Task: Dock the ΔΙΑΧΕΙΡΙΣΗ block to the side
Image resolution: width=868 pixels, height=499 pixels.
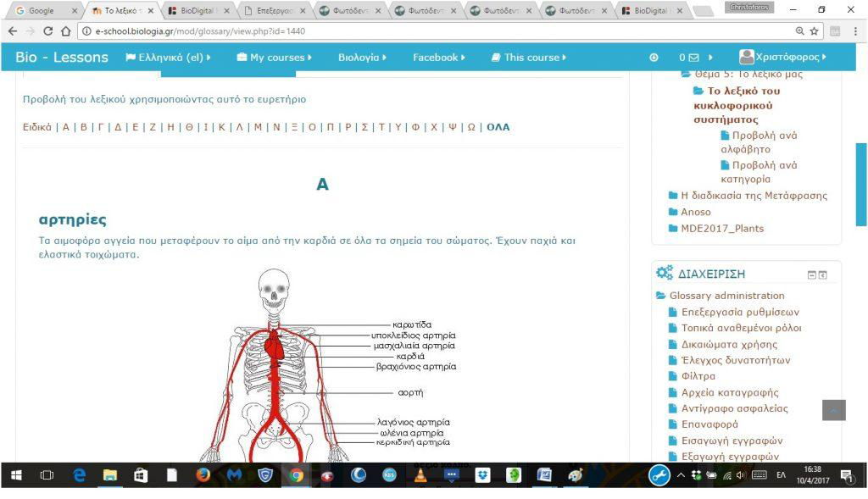Action: pyautogui.click(x=822, y=275)
